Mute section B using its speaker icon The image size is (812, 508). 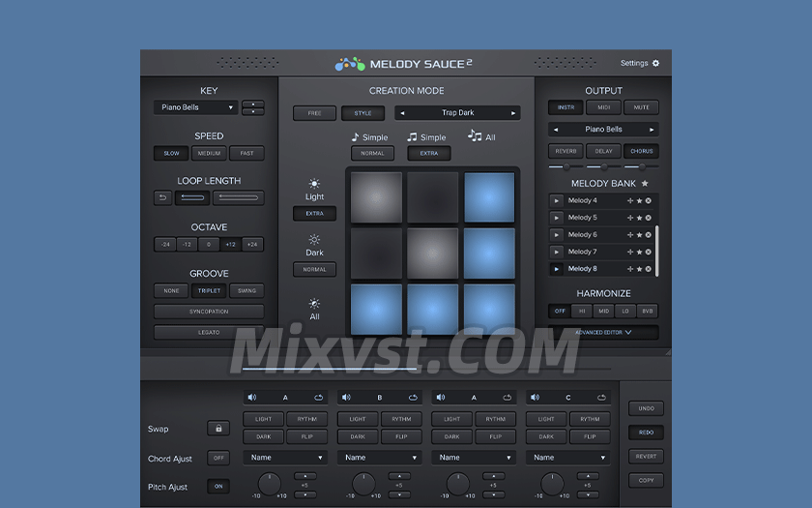(347, 397)
